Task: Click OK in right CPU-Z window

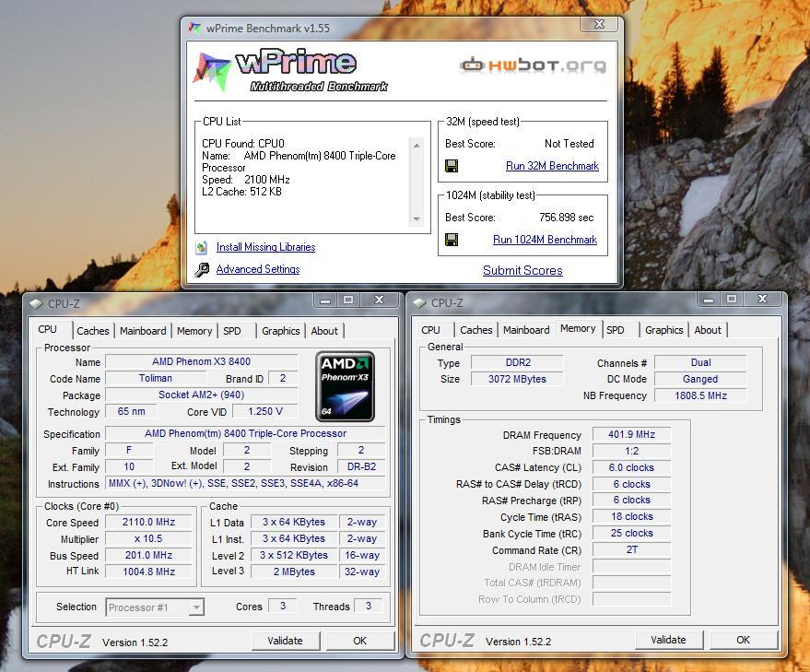Action: coord(744,640)
